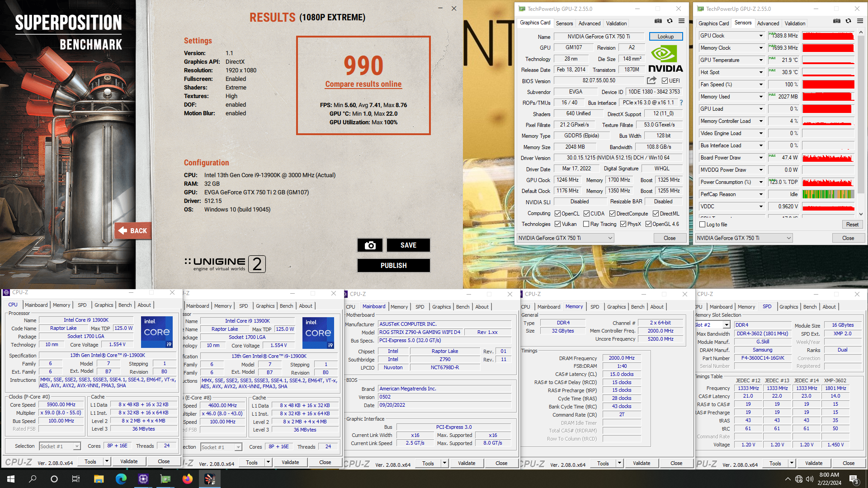Screen dimensions: 868x488
Task: Click the GPU-Z taskbar icon
Action: pos(165,479)
